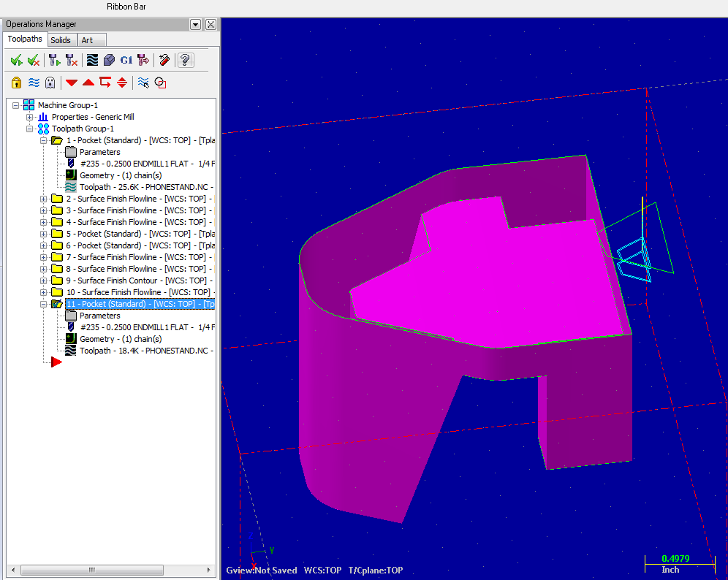Image resolution: width=728 pixels, height=580 pixels.
Task: Click Select all operations green checkmark icon
Action: [x=16, y=60]
